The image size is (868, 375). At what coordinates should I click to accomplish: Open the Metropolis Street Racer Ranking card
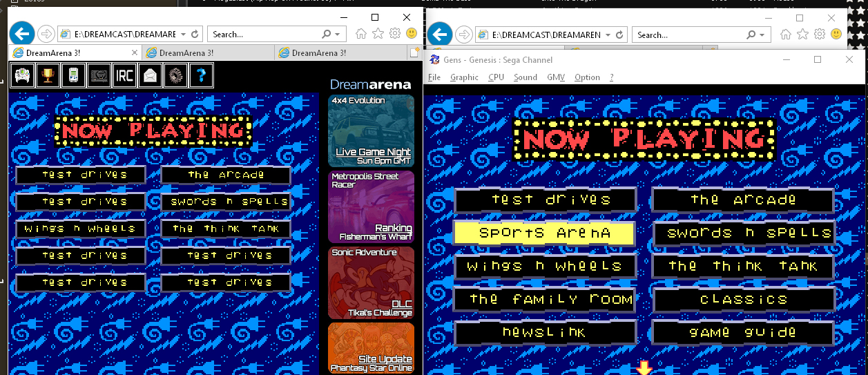pos(372,206)
